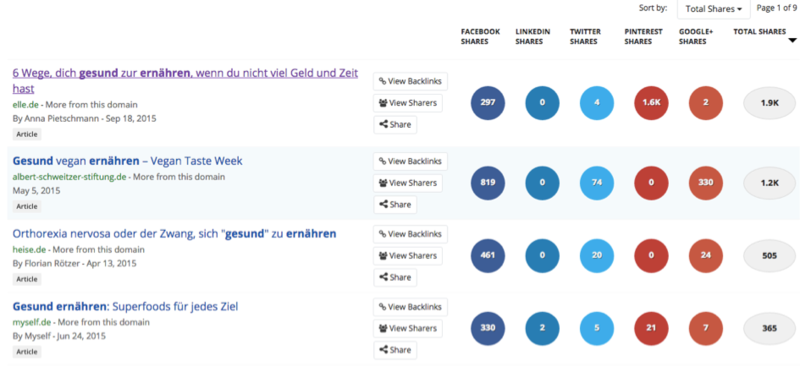View Backlinks for the elle.de article
800x367 pixels.
click(410, 81)
